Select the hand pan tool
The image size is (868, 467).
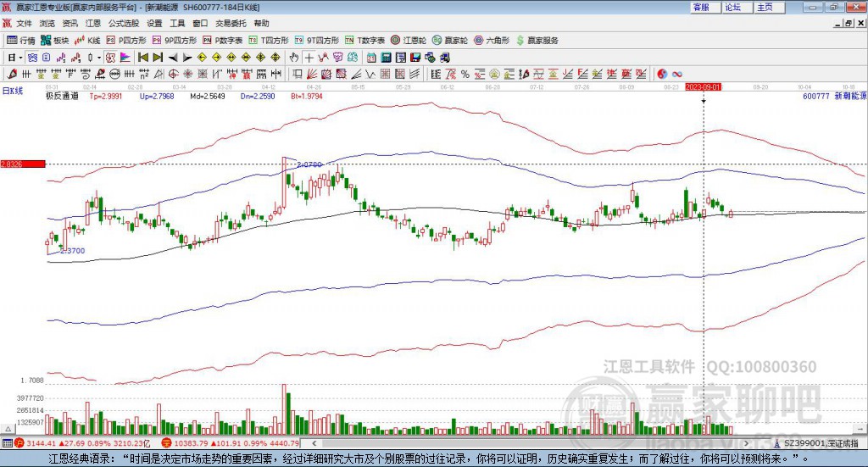(x=294, y=58)
